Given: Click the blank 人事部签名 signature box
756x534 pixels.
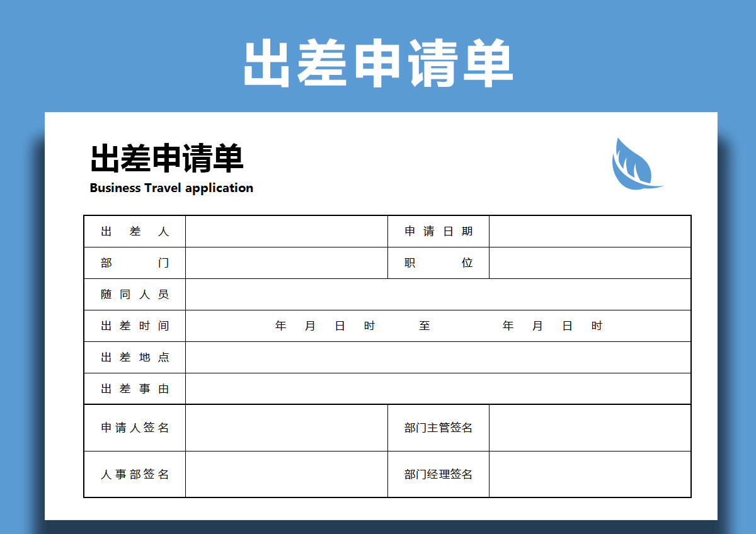Looking at the screenshot, I should click(286, 475).
